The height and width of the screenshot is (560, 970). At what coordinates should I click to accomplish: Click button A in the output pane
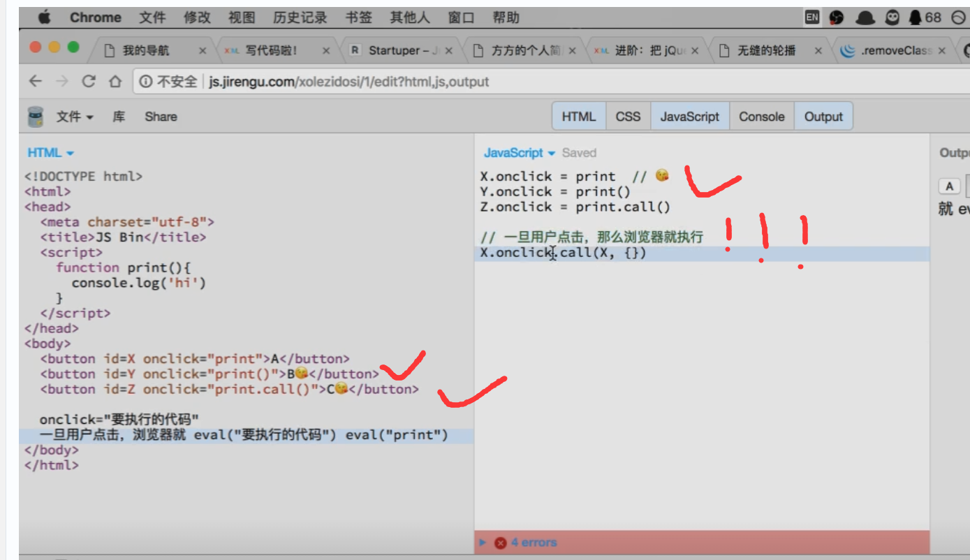948,186
